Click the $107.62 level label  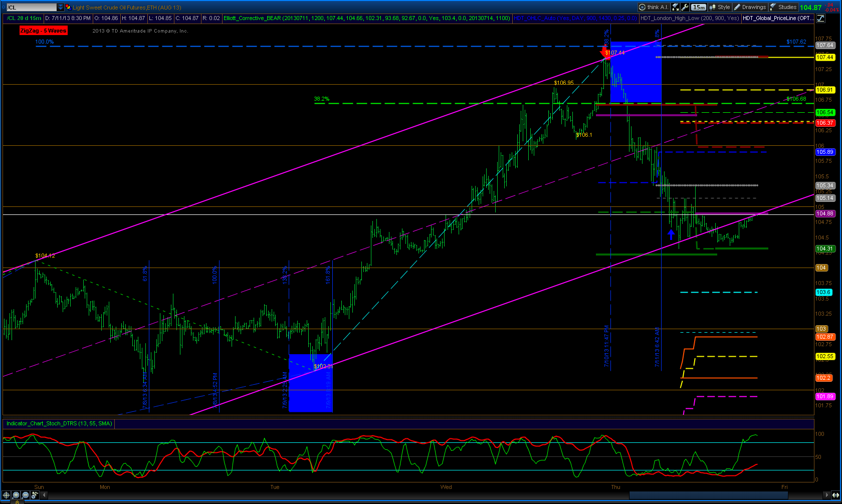click(796, 42)
